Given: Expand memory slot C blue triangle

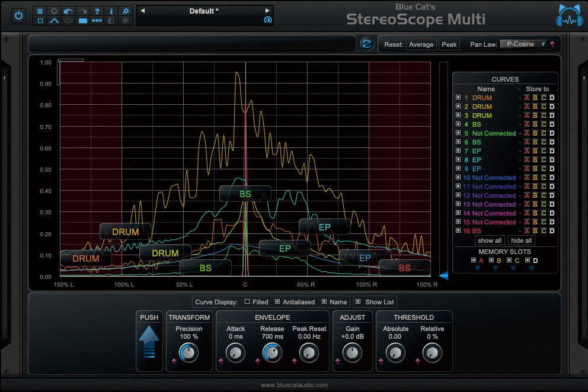Looking at the screenshot, I should click(513, 268).
